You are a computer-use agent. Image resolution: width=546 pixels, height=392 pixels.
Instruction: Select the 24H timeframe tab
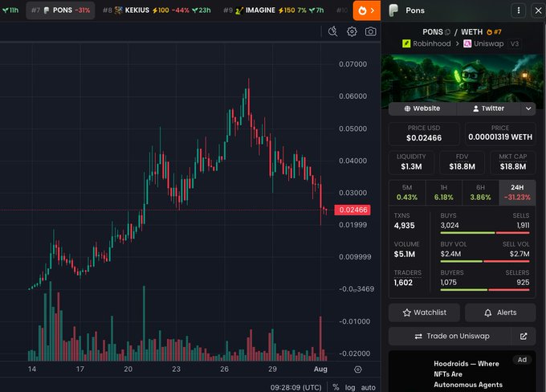517,192
